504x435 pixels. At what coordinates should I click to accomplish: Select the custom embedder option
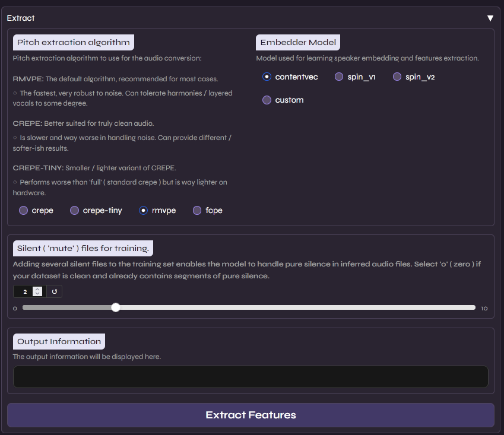267,100
